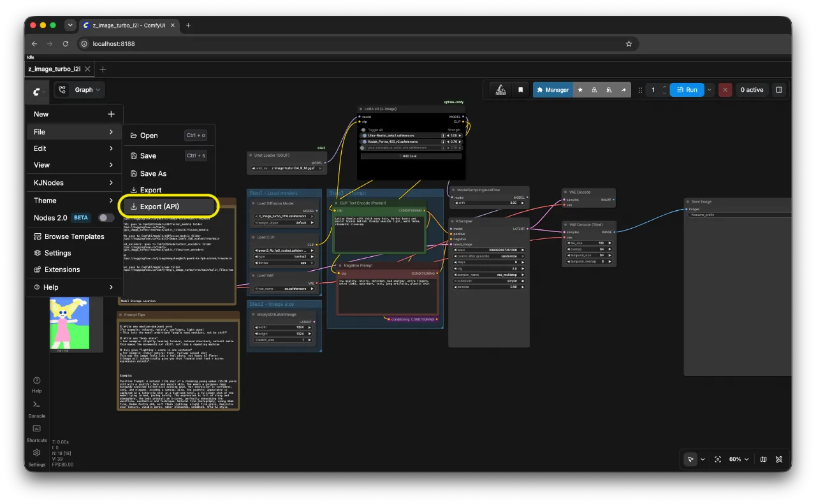Expand the Theme submenu
This screenshot has height=504, width=816.
tap(73, 200)
